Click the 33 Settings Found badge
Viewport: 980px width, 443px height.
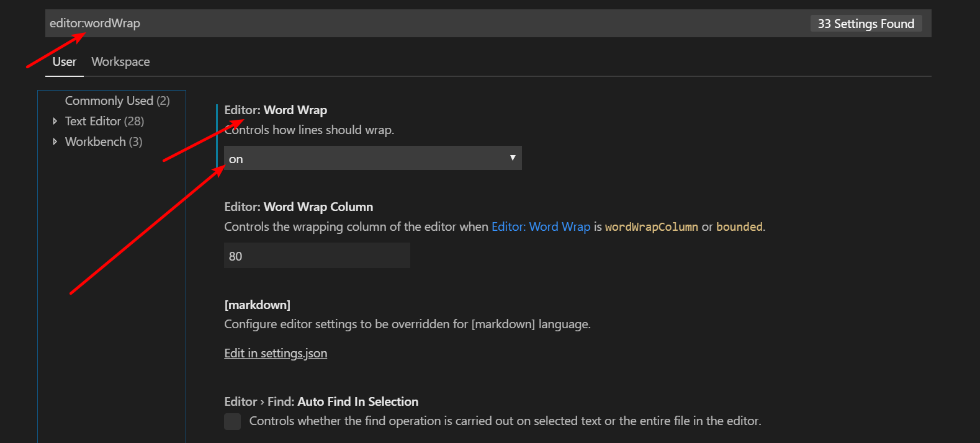pos(866,24)
